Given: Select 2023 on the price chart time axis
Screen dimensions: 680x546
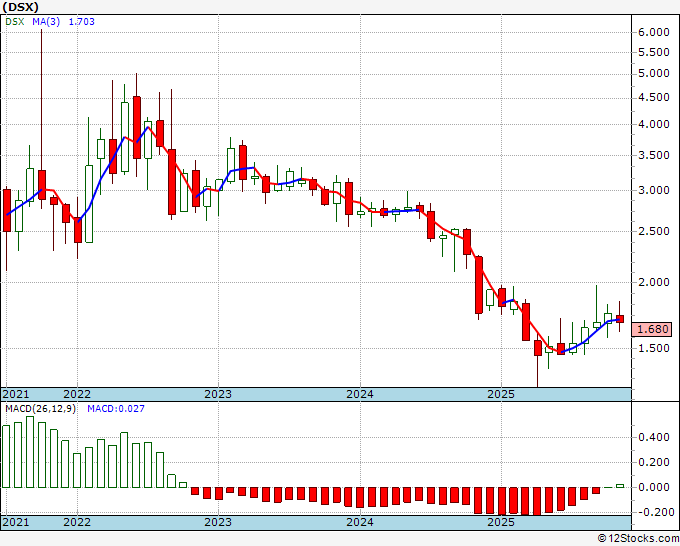Looking at the screenshot, I should (218, 394).
